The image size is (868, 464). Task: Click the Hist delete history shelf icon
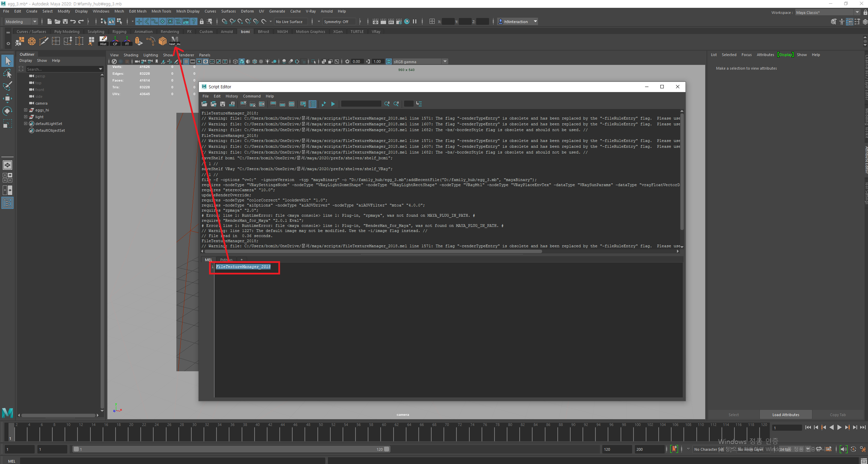[103, 41]
